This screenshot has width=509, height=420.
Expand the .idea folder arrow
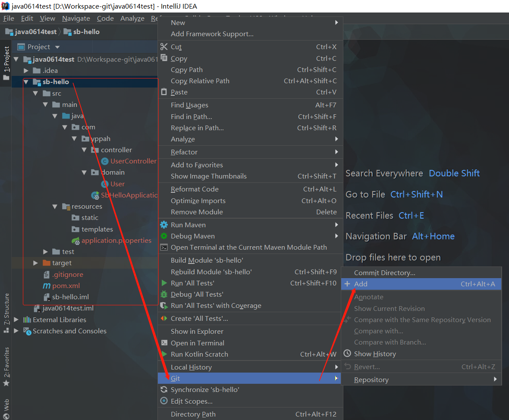pos(26,71)
